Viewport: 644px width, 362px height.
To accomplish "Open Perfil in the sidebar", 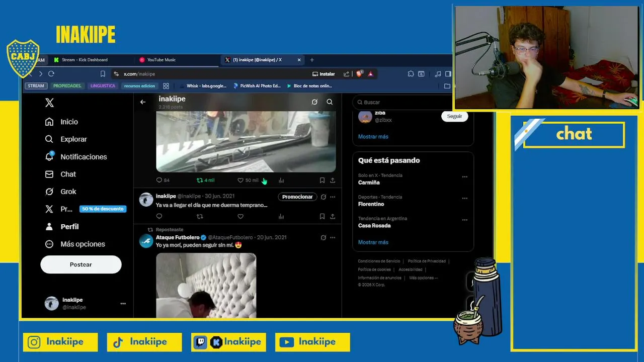I will click(x=62, y=227).
